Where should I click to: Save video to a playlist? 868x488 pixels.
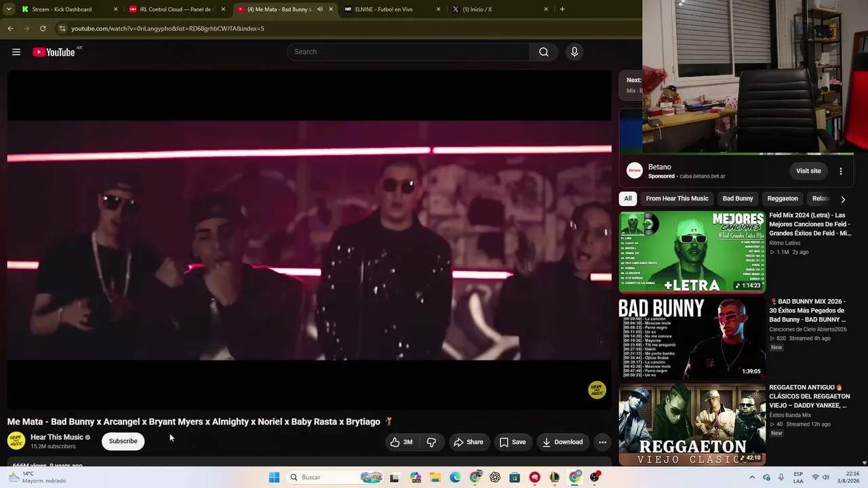(x=513, y=442)
